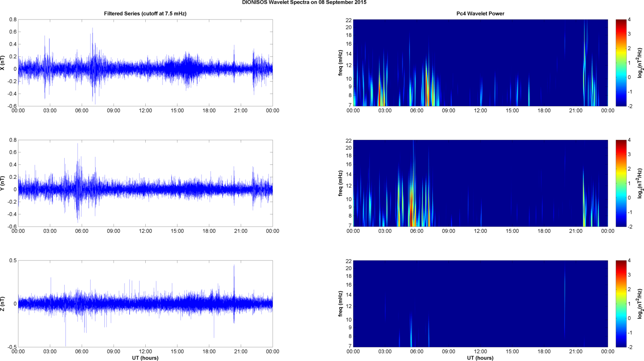Click inside the Y component filtered time series plot

145,183
